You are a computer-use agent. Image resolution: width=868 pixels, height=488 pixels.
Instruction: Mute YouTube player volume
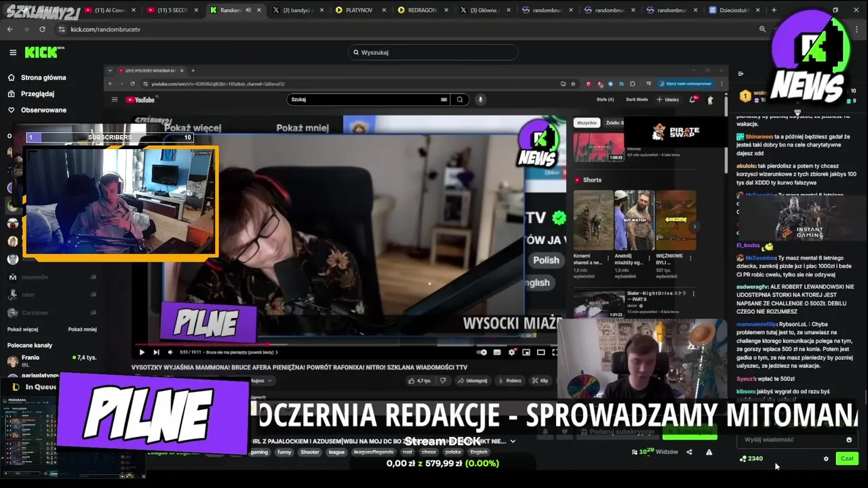coord(170,352)
